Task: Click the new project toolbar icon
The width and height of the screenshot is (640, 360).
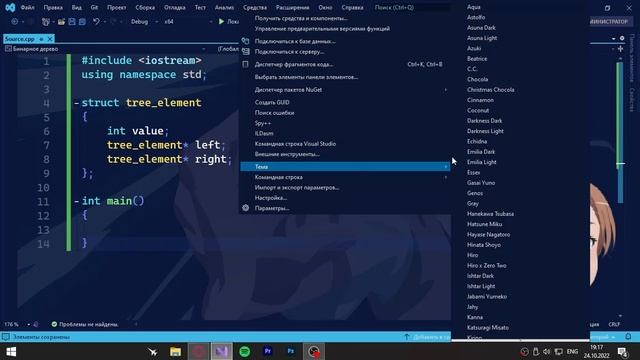Action: (46, 22)
